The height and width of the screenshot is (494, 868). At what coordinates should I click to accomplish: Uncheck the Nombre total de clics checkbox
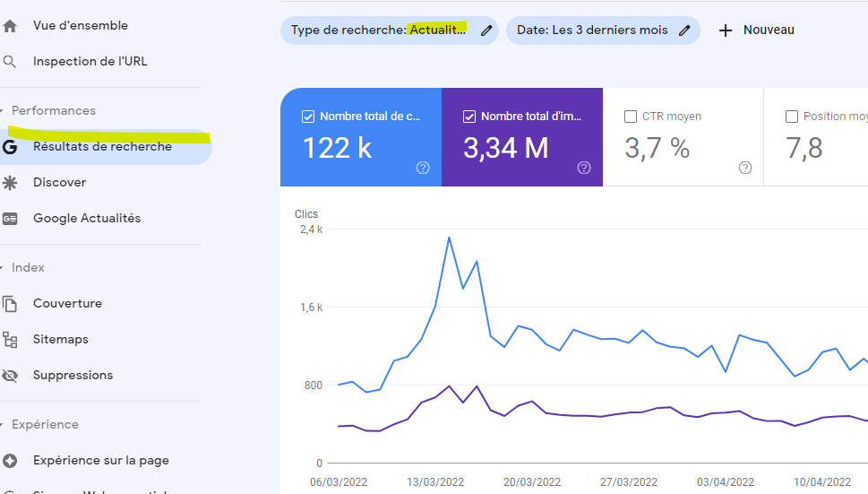tap(308, 117)
